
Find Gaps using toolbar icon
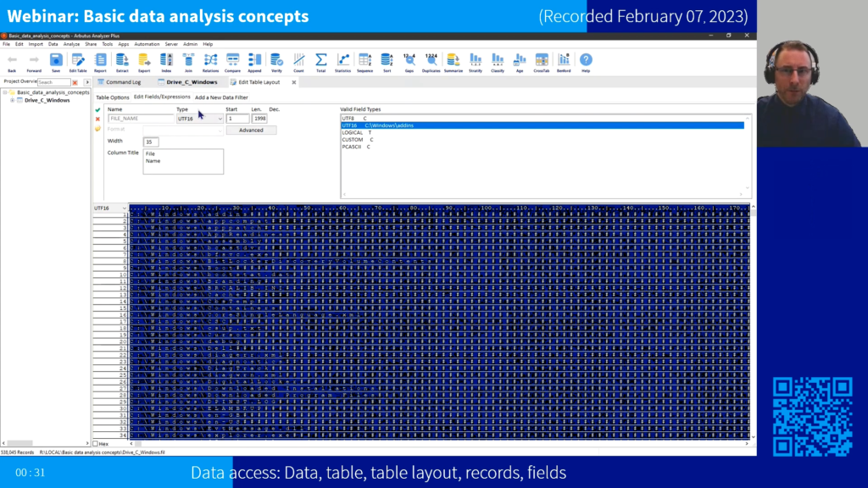tap(409, 63)
